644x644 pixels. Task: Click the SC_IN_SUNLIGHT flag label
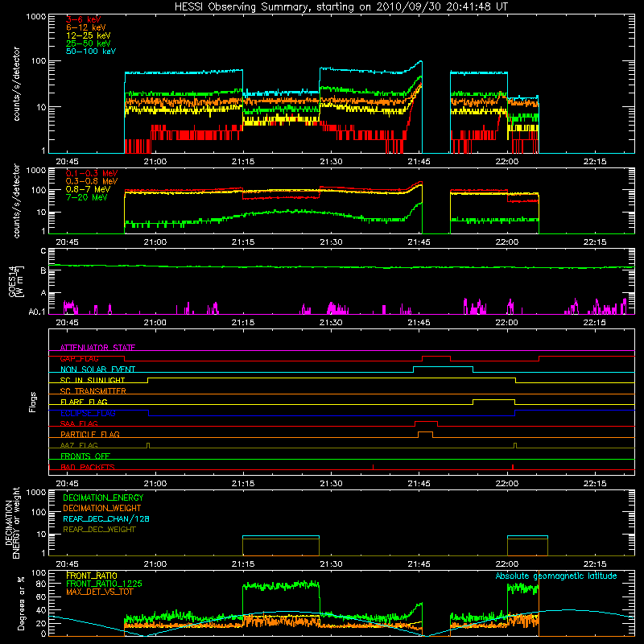click(93, 380)
